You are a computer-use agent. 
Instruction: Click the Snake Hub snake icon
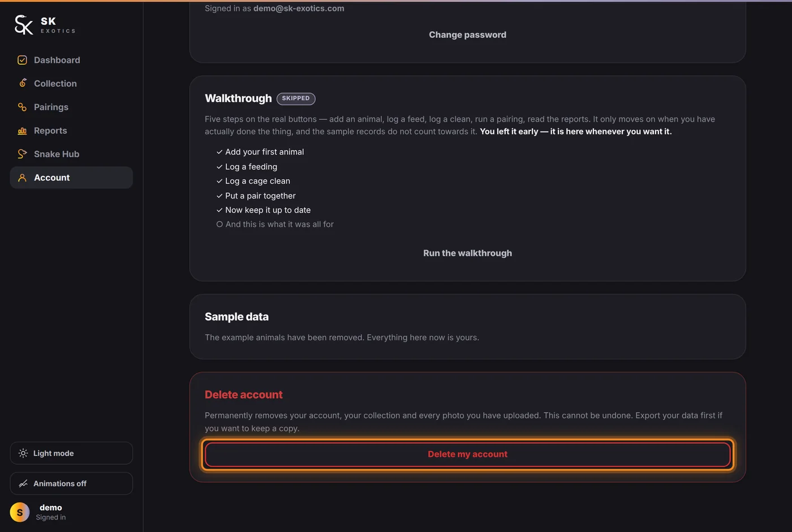tap(22, 154)
